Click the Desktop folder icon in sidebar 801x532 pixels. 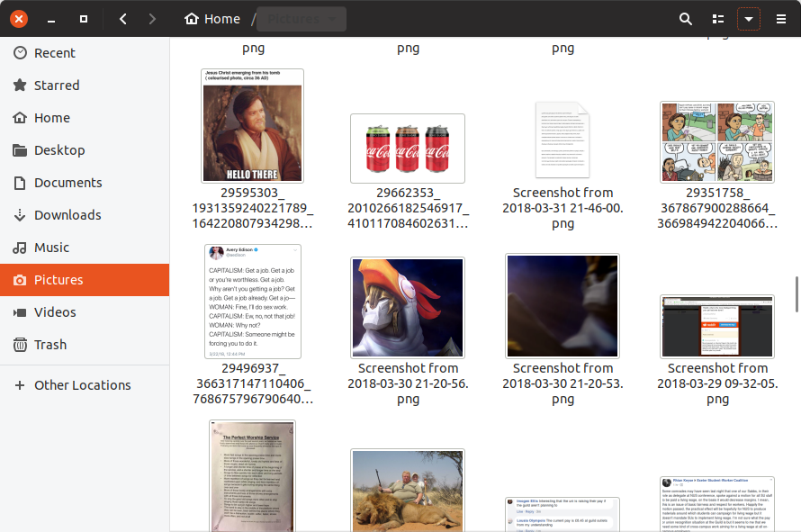(x=20, y=150)
